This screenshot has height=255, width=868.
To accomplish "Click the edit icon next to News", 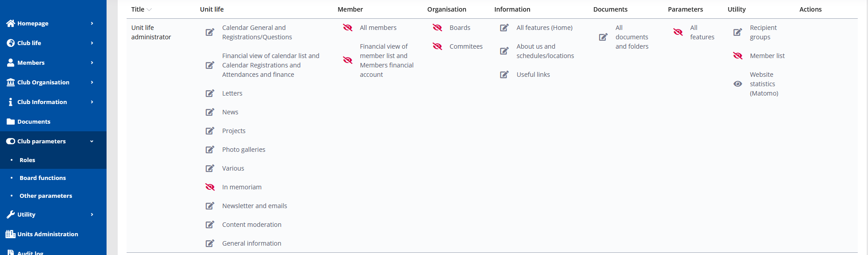I will point(210,112).
